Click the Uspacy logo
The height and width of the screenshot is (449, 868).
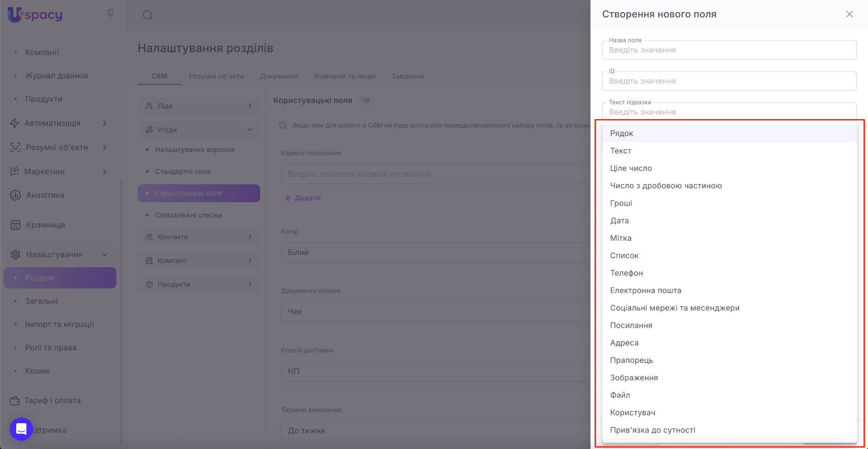(35, 15)
